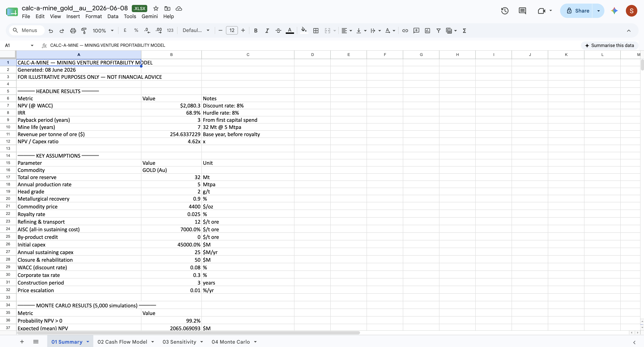Open the Data menu
Viewport: 644px width, 347px height.
(113, 16)
